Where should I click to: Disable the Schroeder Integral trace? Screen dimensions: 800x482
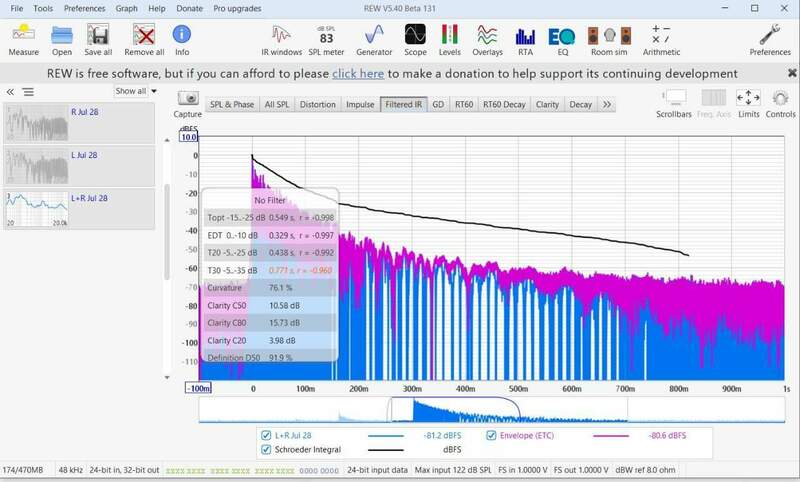[266, 449]
